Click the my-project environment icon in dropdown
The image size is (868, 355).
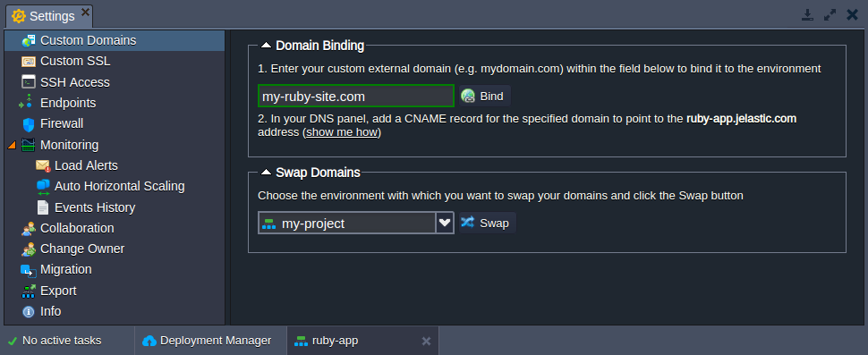tap(269, 224)
